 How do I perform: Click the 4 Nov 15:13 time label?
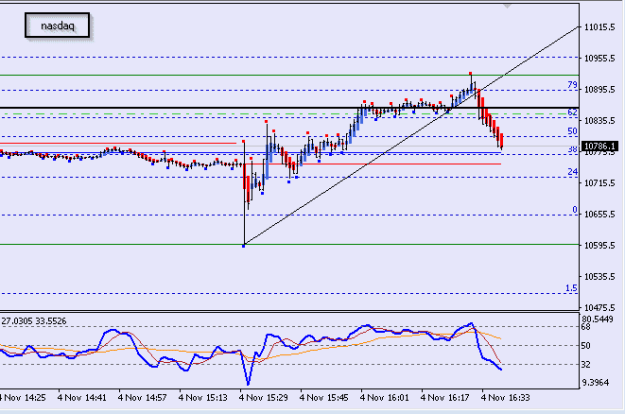(203, 397)
